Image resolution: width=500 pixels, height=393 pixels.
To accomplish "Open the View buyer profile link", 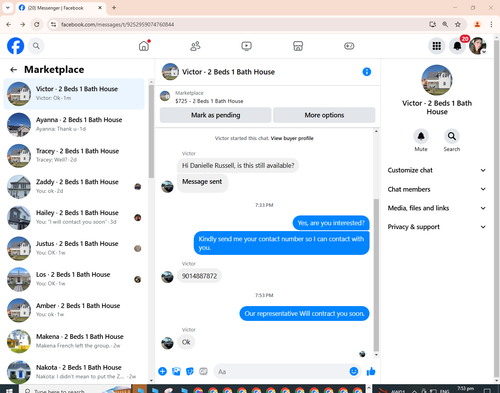I will click(292, 138).
